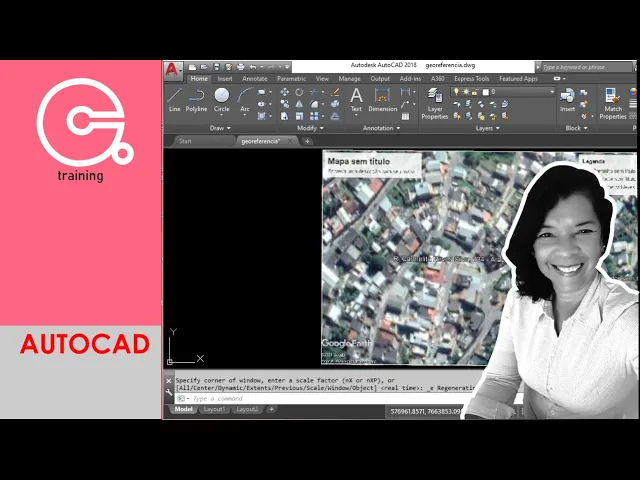
Task: Open command line customize wrench
Action: click(x=169, y=392)
